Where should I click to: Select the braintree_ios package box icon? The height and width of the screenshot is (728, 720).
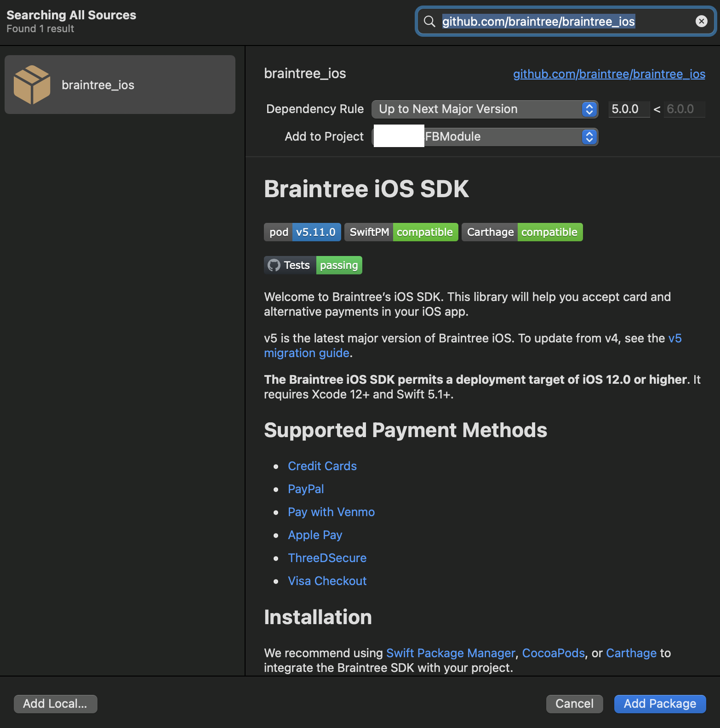click(32, 85)
